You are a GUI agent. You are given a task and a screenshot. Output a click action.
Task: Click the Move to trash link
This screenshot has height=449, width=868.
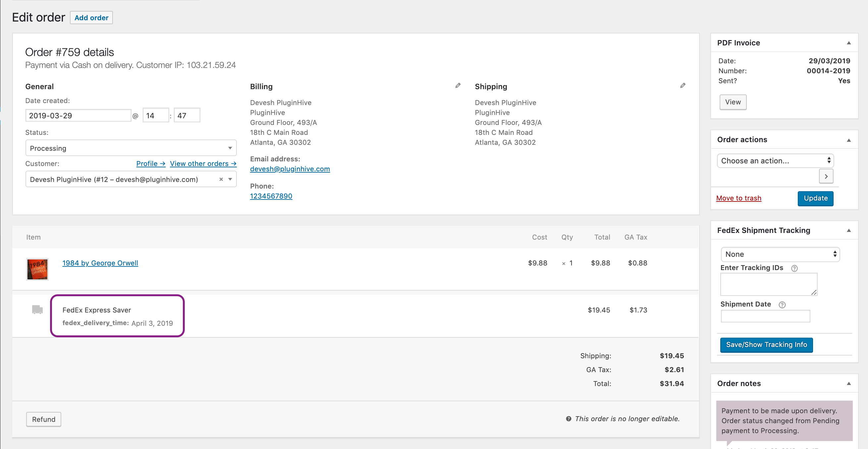[x=739, y=198]
